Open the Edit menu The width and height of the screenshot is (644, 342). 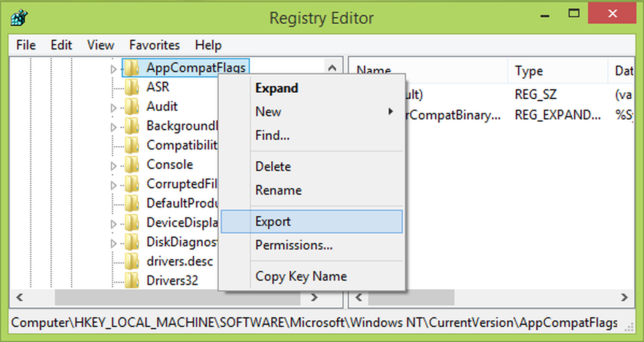point(61,44)
